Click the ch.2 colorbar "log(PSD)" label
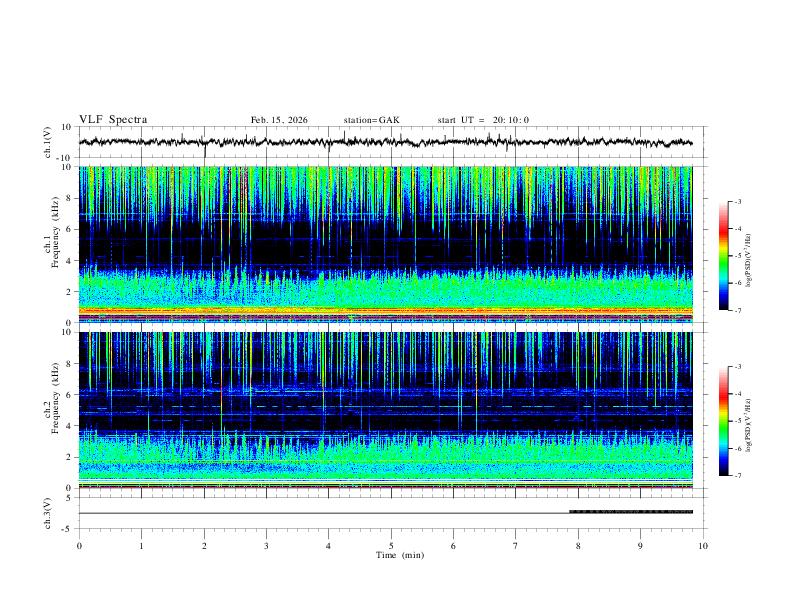Image resolution: width=792 pixels, height=612 pixels. tap(748, 425)
